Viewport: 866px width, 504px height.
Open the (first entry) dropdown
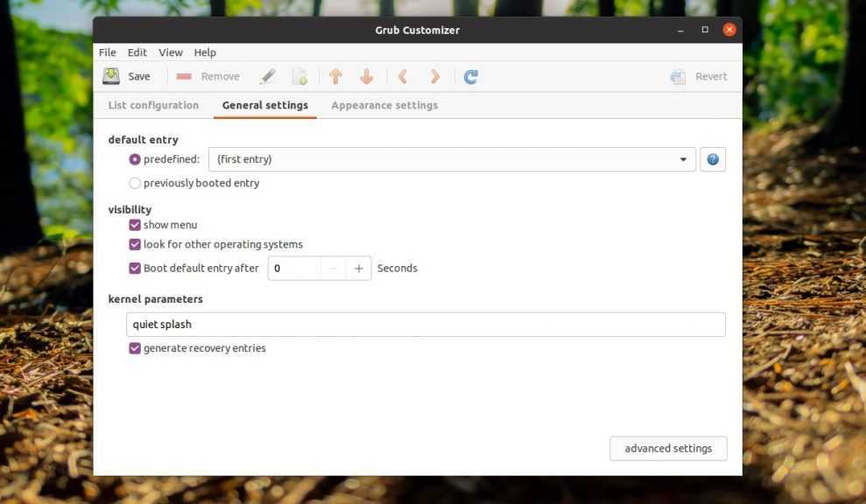point(452,159)
